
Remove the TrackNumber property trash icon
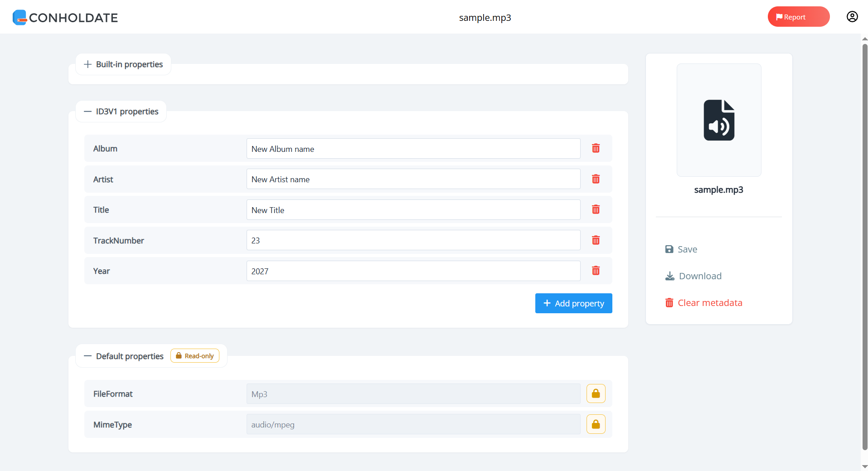tap(596, 240)
